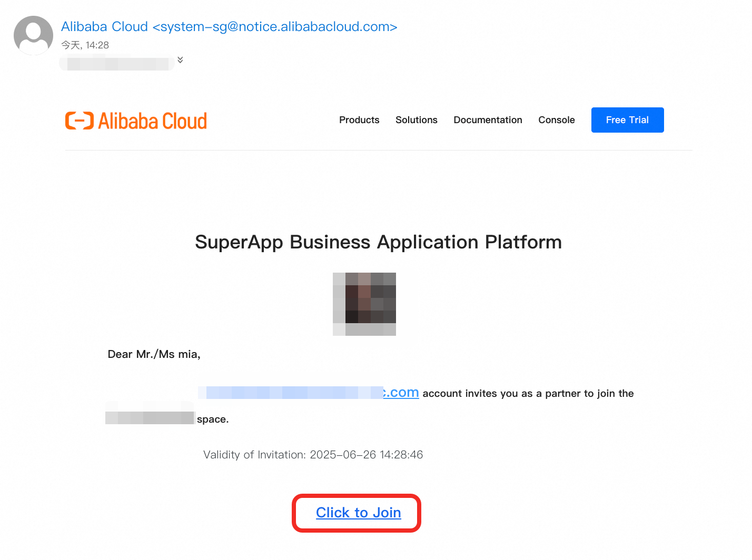This screenshot has width=752, height=560.
Task: Click the blurred recipient address pill
Action: coord(117,64)
